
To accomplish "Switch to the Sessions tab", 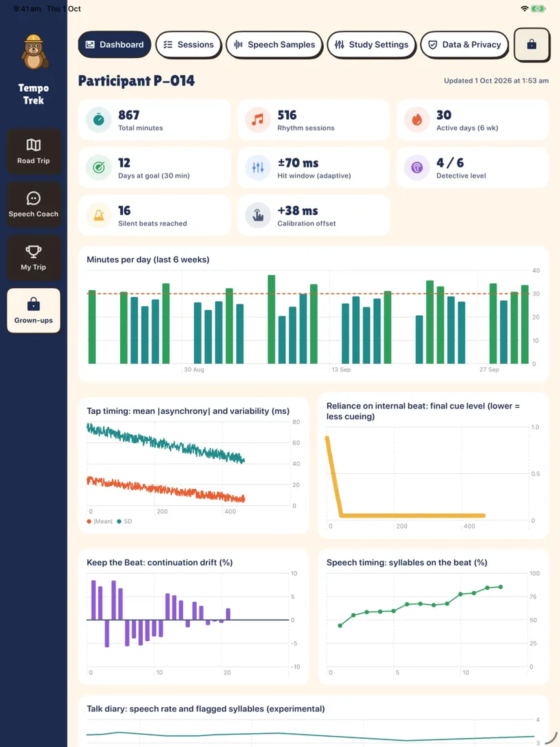I will point(188,44).
